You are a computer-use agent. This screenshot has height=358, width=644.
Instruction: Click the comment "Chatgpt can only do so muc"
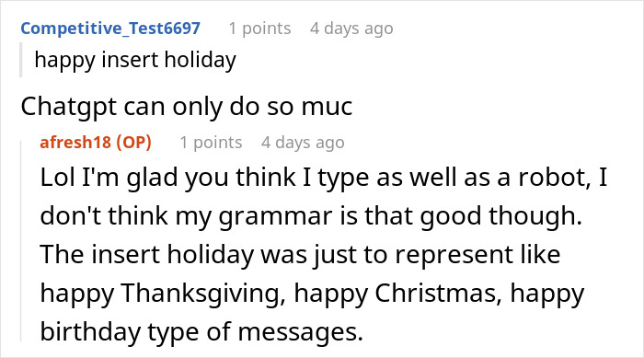point(187,107)
